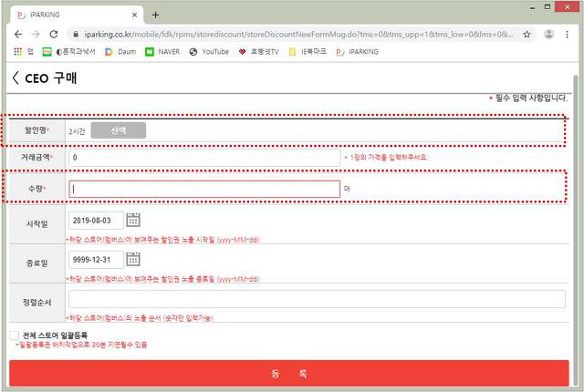Click the gray 선택 button

(119, 130)
